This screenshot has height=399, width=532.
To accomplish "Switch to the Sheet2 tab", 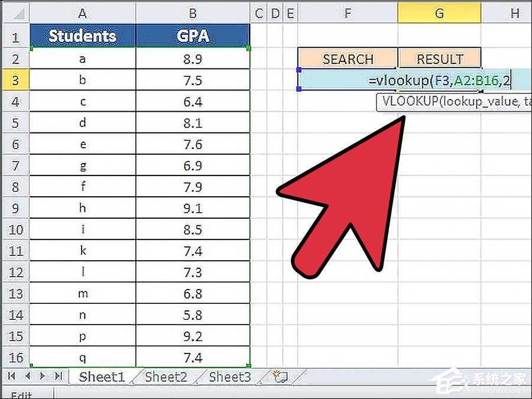I will [164, 375].
